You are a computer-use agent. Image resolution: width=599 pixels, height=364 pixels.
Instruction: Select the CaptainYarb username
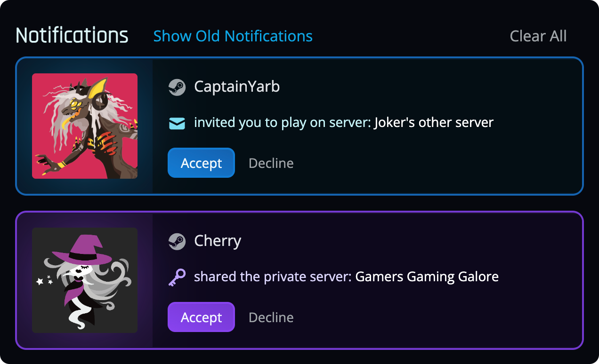point(237,87)
